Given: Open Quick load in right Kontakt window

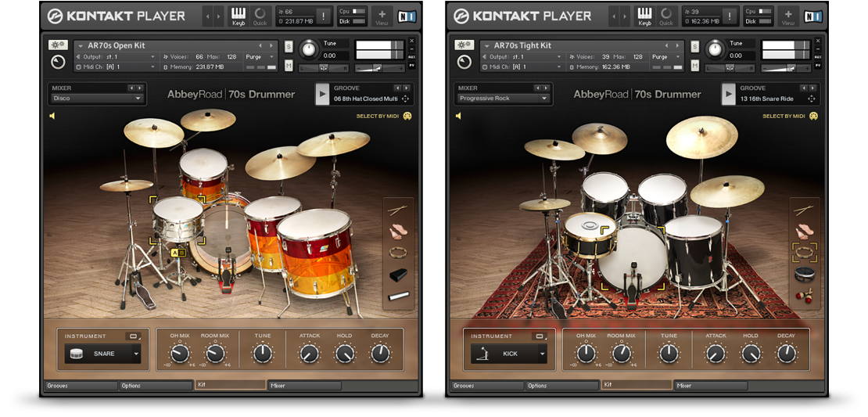Looking at the screenshot, I should click(x=666, y=16).
